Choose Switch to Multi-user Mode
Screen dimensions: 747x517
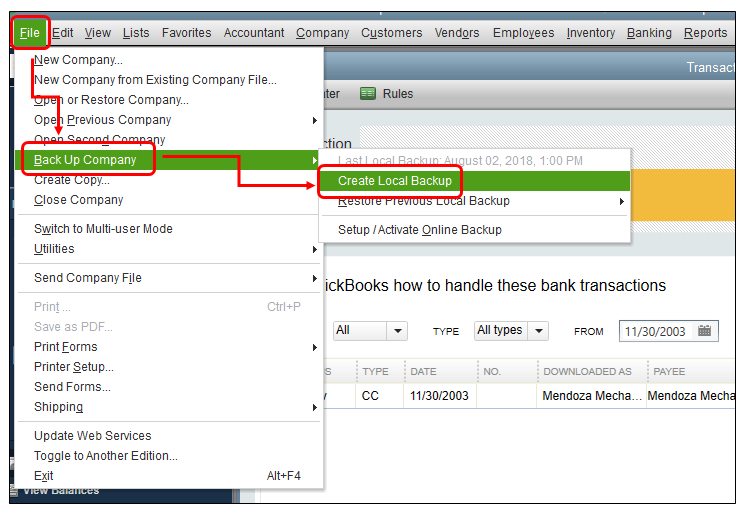click(169, 229)
